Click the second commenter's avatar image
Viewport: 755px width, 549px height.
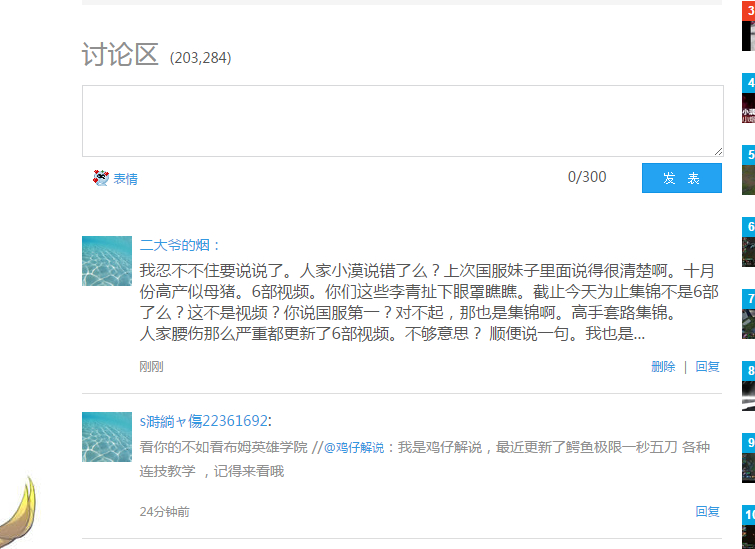click(107, 437)
